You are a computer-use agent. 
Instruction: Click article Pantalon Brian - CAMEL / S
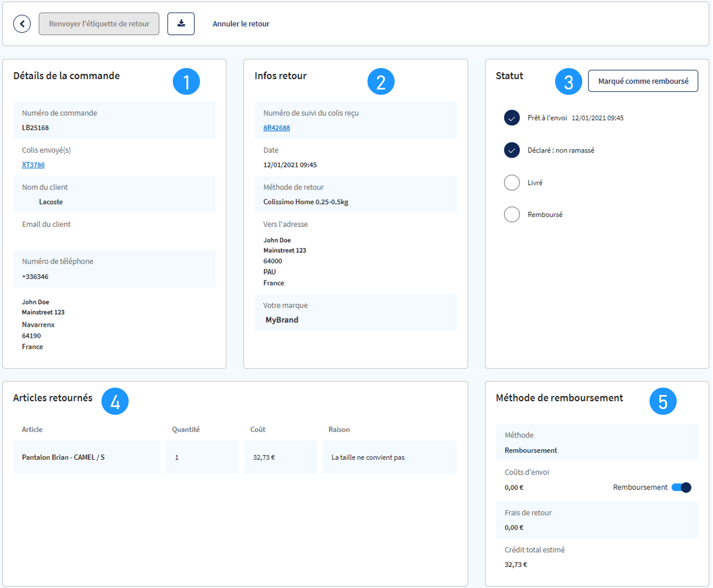click(x=63, y=457)
